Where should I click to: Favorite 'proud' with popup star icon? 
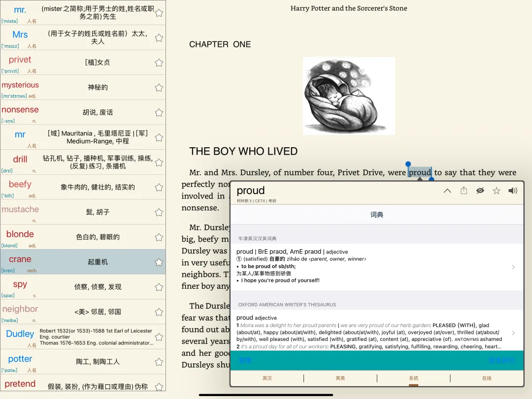(x=497, y=191)
